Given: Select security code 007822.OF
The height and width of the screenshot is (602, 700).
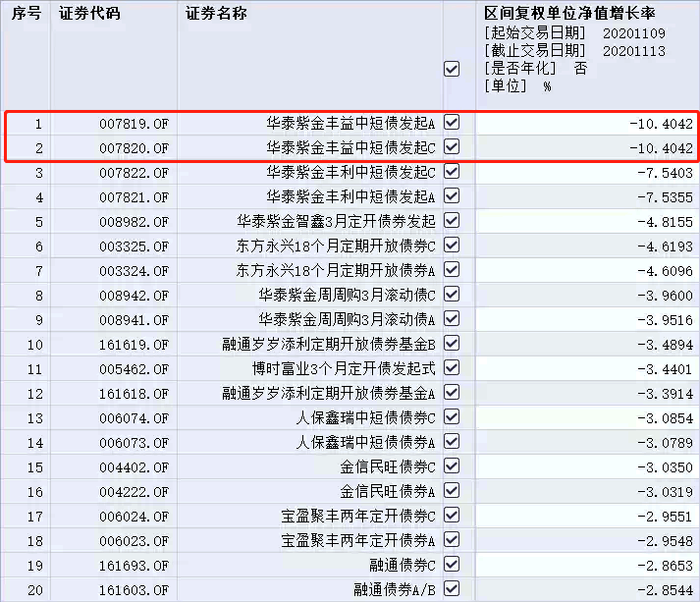Looking at the screenshot, I should tap(134, 173).
